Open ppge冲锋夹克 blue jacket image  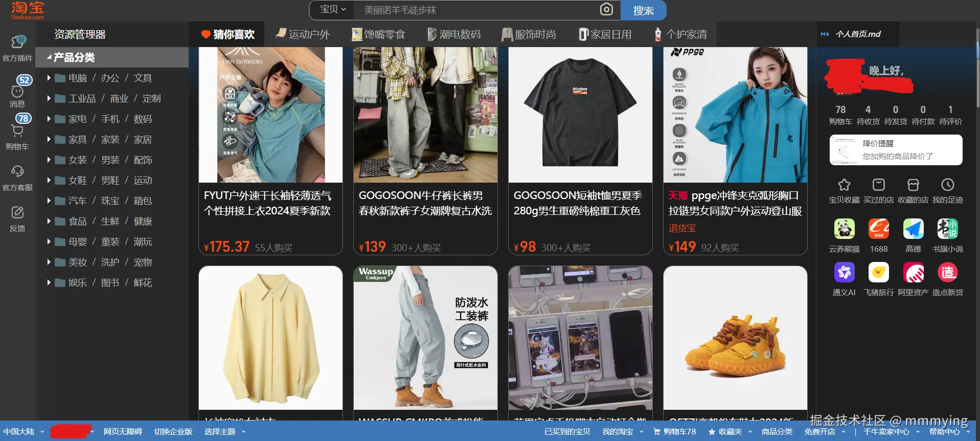tap(735, 115)
